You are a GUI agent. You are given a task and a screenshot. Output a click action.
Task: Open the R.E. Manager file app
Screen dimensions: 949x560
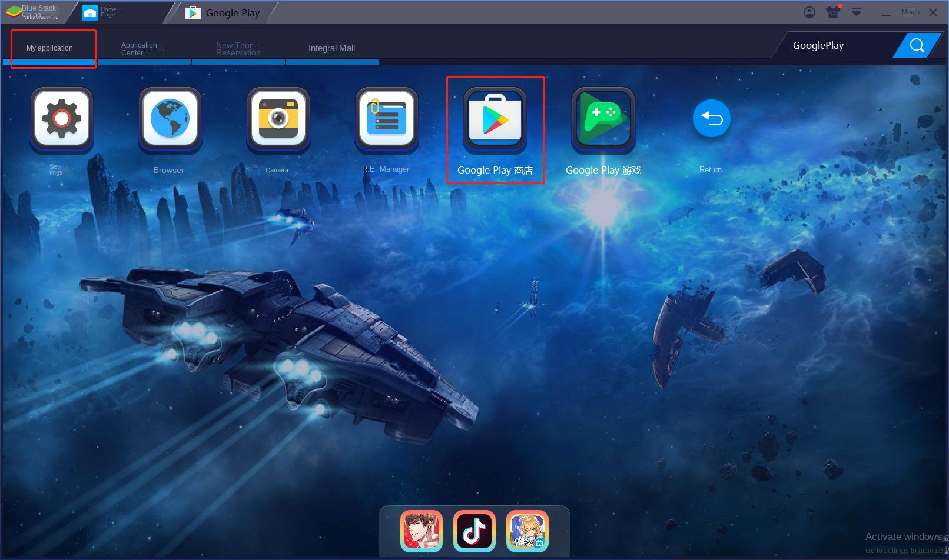386,118
